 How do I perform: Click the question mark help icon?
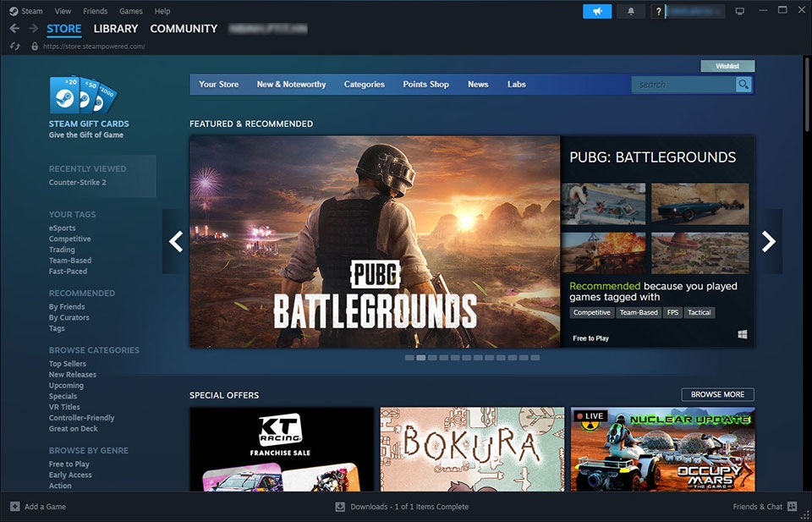click(658, 11)
